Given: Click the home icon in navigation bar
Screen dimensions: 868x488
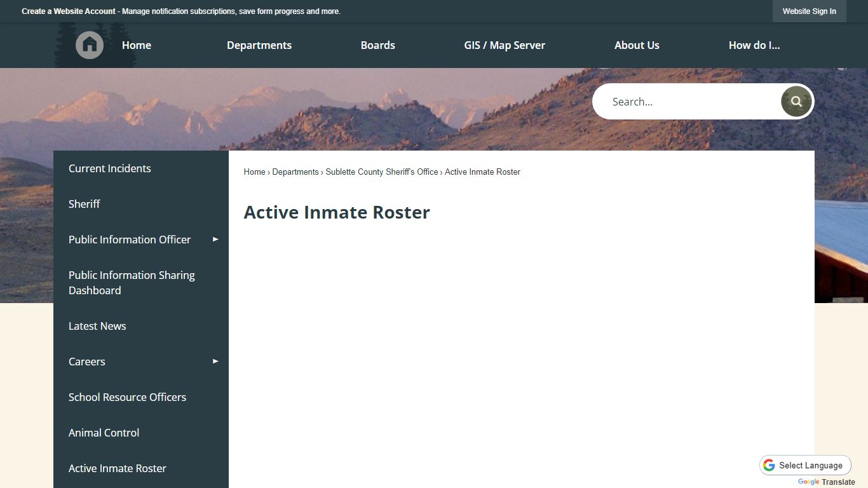Looking at the screenshot, I should pos(90,45).
